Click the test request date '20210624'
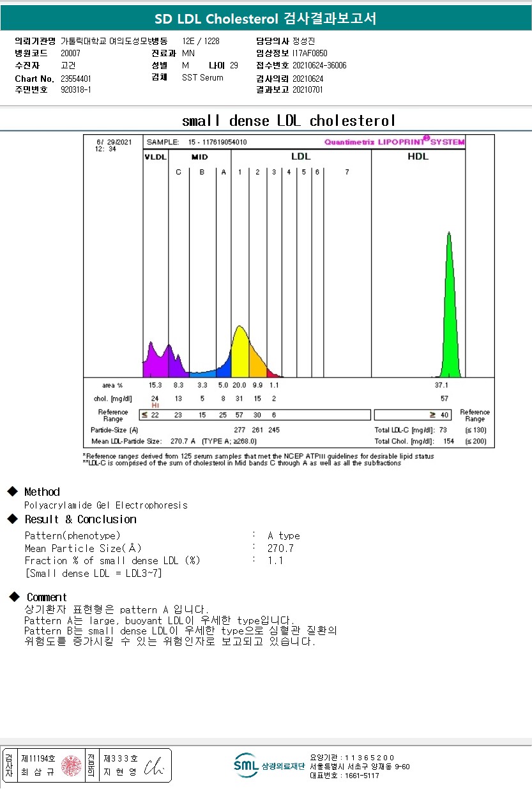Screen dimensions: 532x789 (308, 78)
